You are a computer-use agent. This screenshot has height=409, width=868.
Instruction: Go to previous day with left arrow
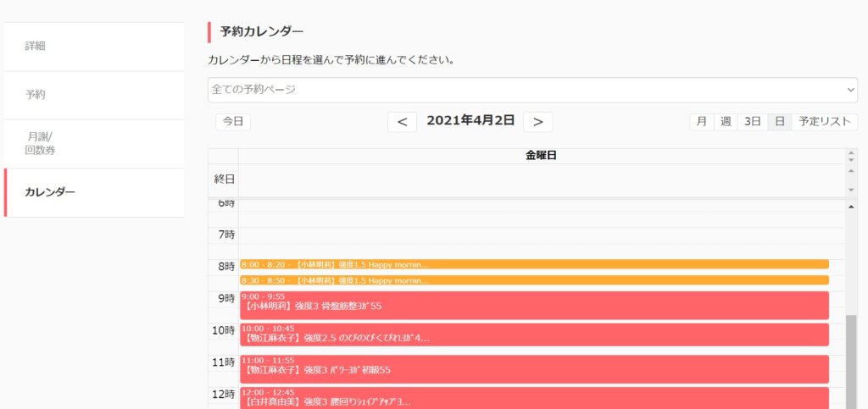[x=402, y=122]
